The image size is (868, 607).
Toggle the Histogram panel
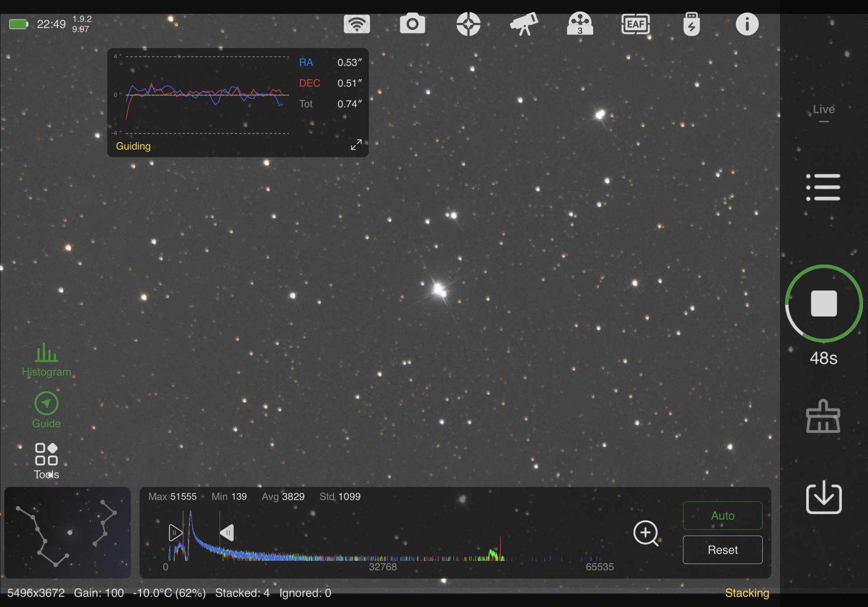[47, 360]
